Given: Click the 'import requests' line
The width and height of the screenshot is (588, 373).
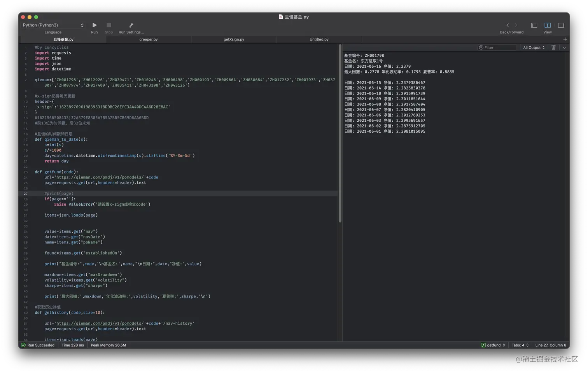Looking at the screenshot, I should [x=53, y=53].
